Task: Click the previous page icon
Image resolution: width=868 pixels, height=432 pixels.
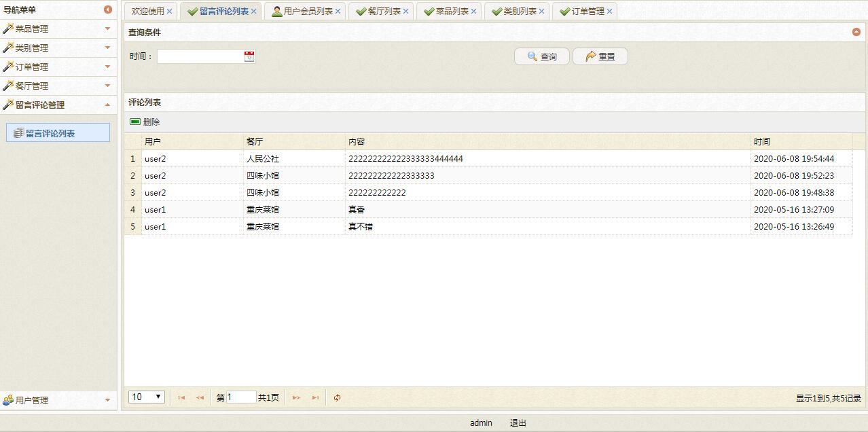Action: (198, 397)
